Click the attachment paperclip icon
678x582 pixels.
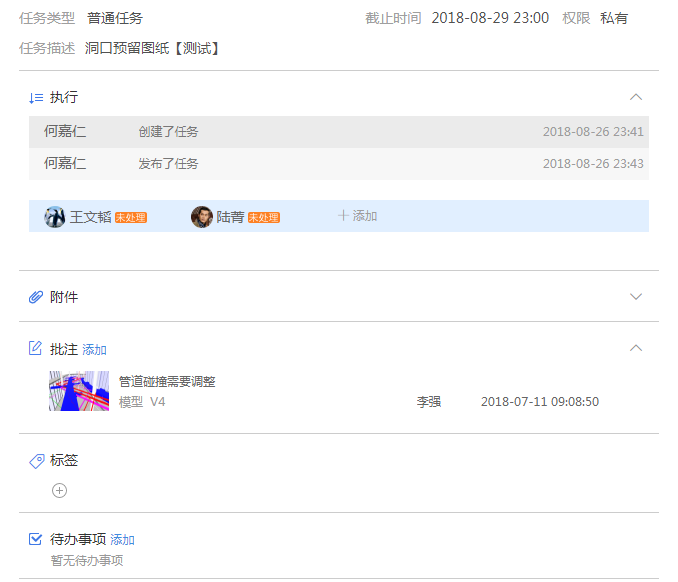click(x=36, y=297)
